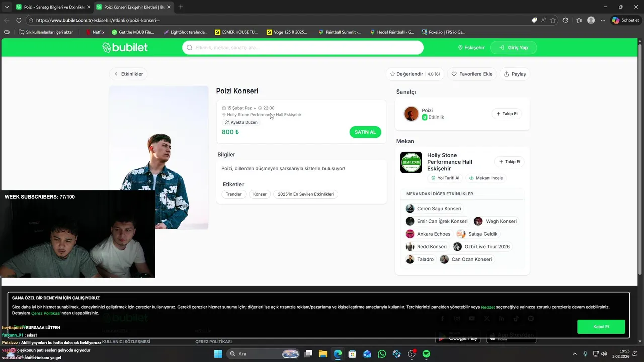Click Yol Tarifi Al directions button

click(445, 178)
